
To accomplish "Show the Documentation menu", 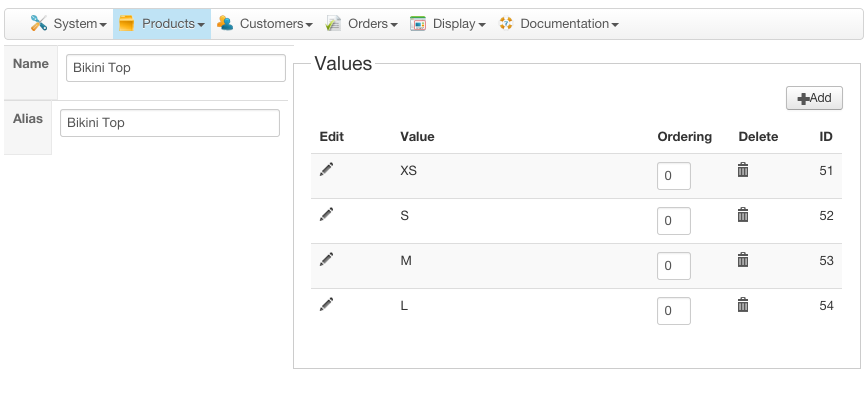I will (x=558, y=24).
